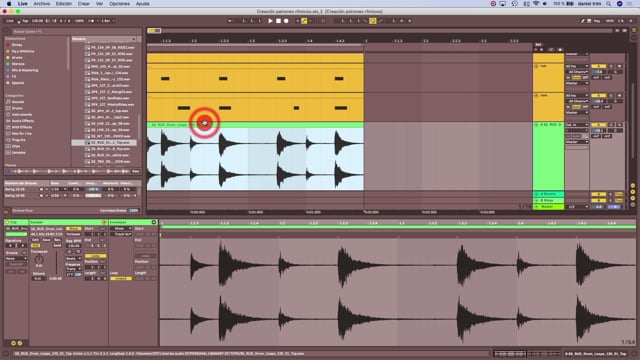Click the Save button in Sample box

(x=47, y=240)
